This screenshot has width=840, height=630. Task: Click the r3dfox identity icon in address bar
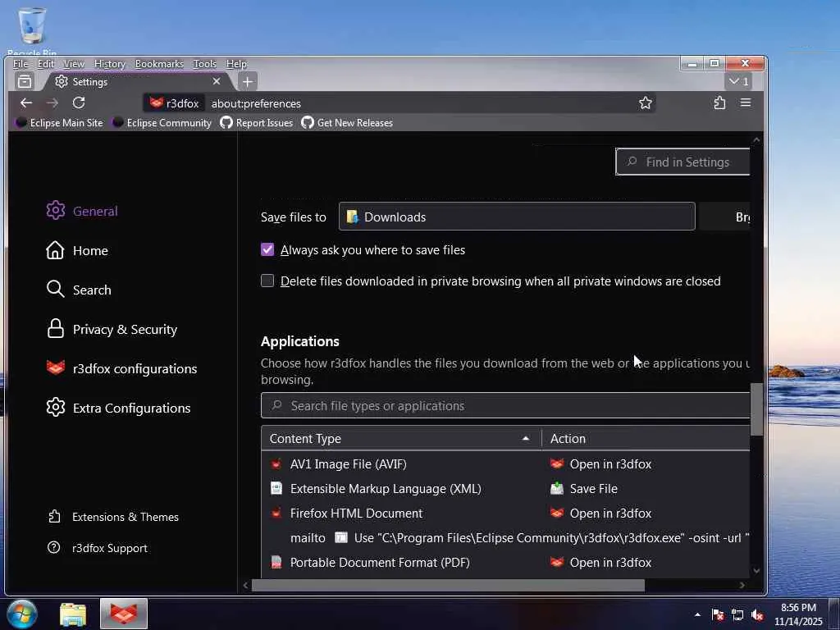[175, 103]
